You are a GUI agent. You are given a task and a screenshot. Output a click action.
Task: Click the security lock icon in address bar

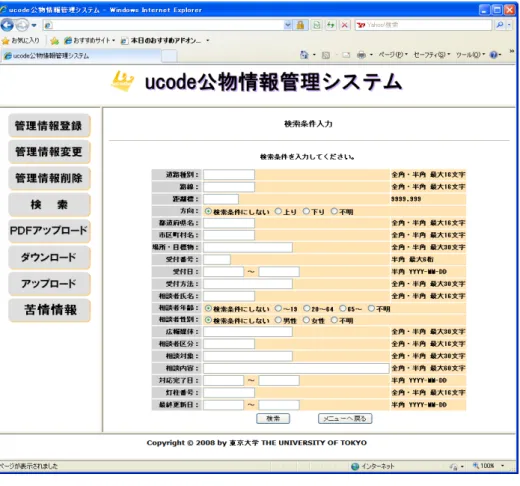(300, 25)
